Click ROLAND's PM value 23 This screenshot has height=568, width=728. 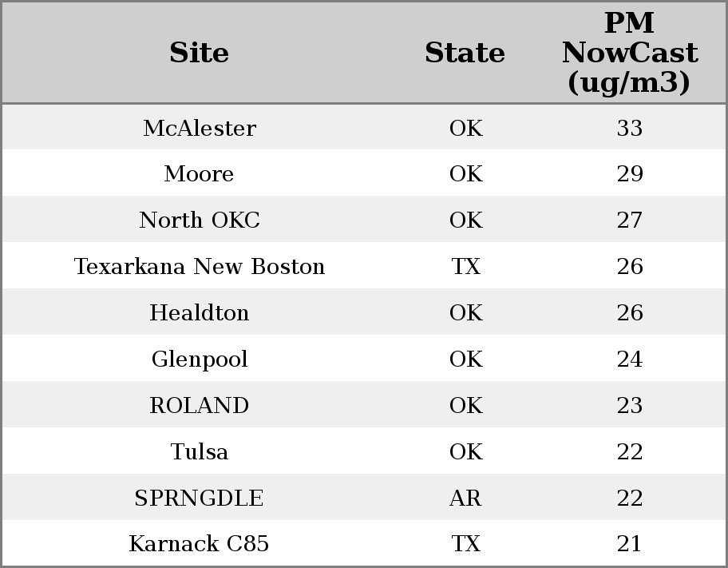click(629, 406)
